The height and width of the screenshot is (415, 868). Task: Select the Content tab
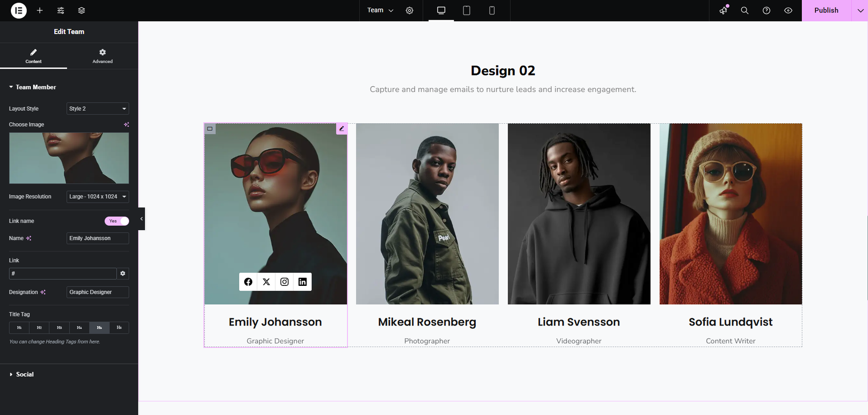tap(34, 56)
